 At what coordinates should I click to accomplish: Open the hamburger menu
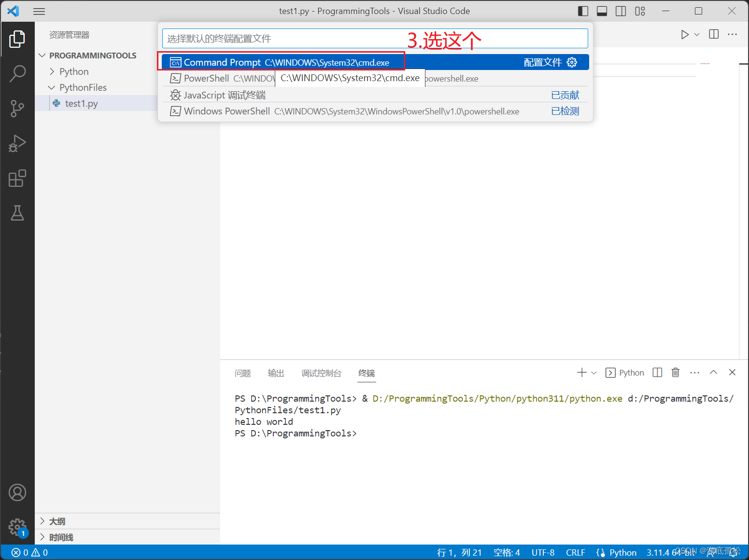pyautogui.click(x=39, y=11)
